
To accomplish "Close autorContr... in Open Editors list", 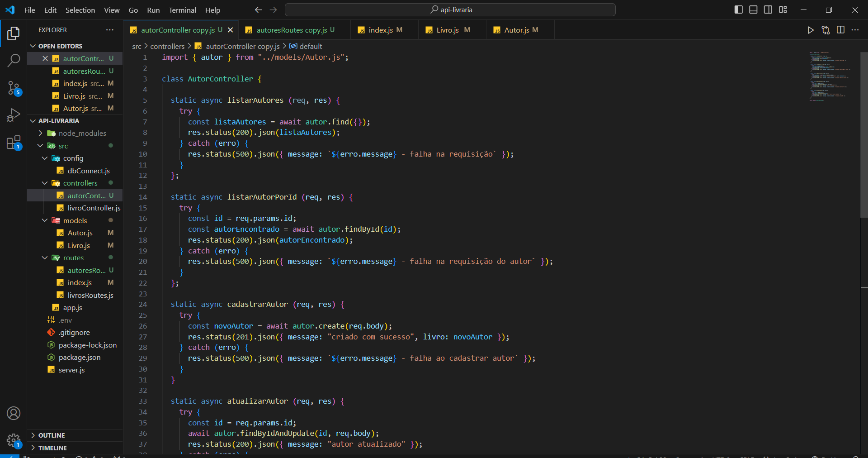I will [x=45, y=58].
